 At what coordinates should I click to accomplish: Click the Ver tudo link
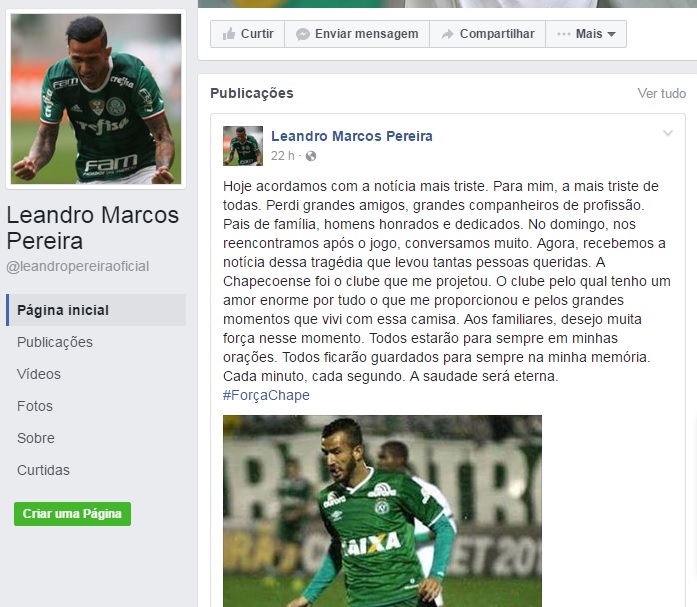(661, 93)
